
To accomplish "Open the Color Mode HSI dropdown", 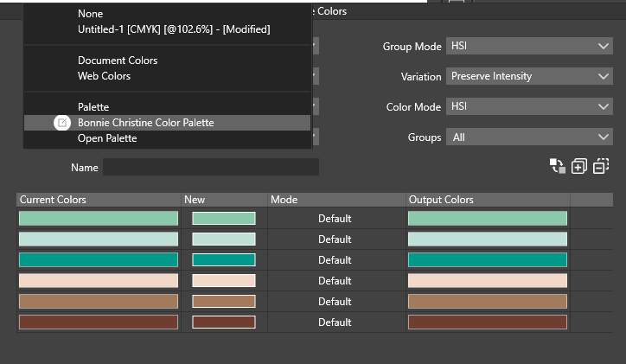I will tap(529, 107).
